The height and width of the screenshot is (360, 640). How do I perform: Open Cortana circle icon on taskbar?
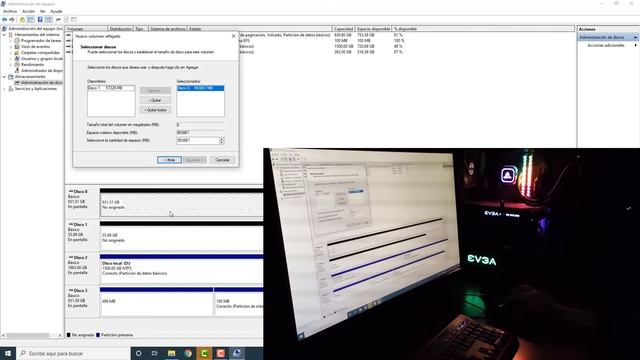click(x=138, y=353)
